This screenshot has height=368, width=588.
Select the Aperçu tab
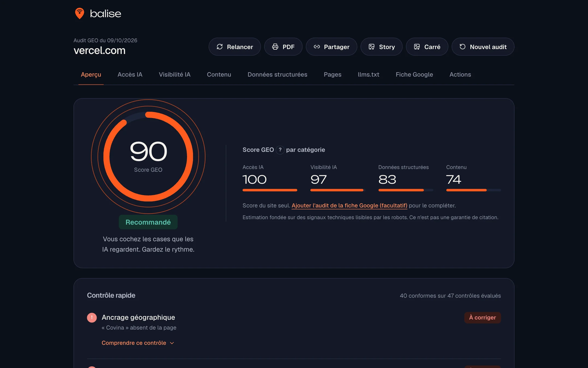(91, 74)
